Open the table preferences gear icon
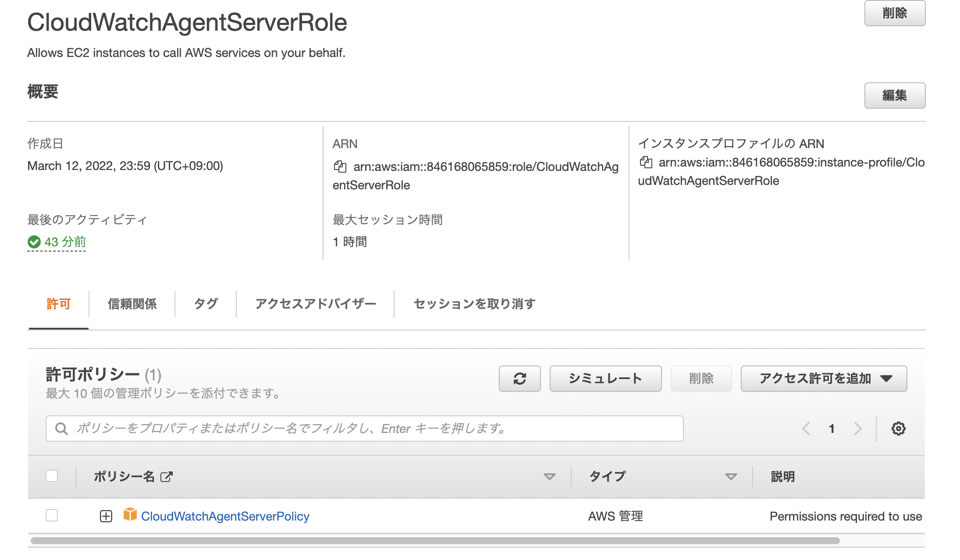The image size is (960, 560). [899, 428]
